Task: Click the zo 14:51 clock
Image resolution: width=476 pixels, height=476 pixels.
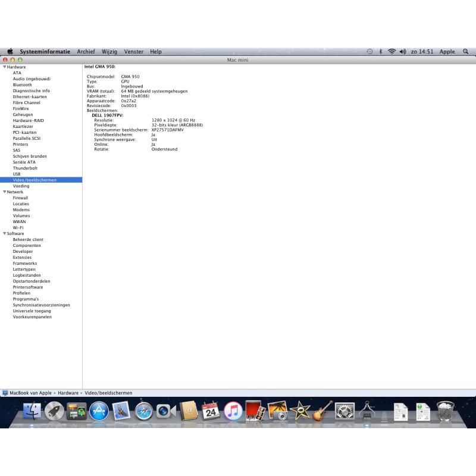Action: coord(422,52)
